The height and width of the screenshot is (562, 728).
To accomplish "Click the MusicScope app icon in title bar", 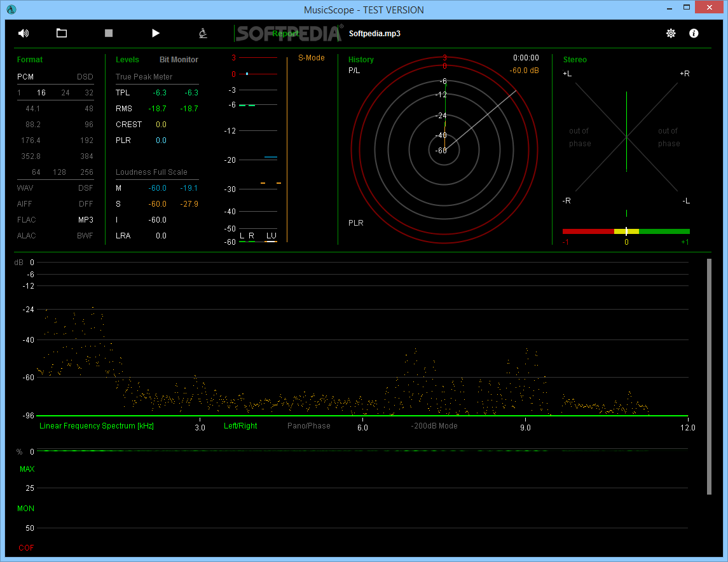I will click(x=11, y=10).
